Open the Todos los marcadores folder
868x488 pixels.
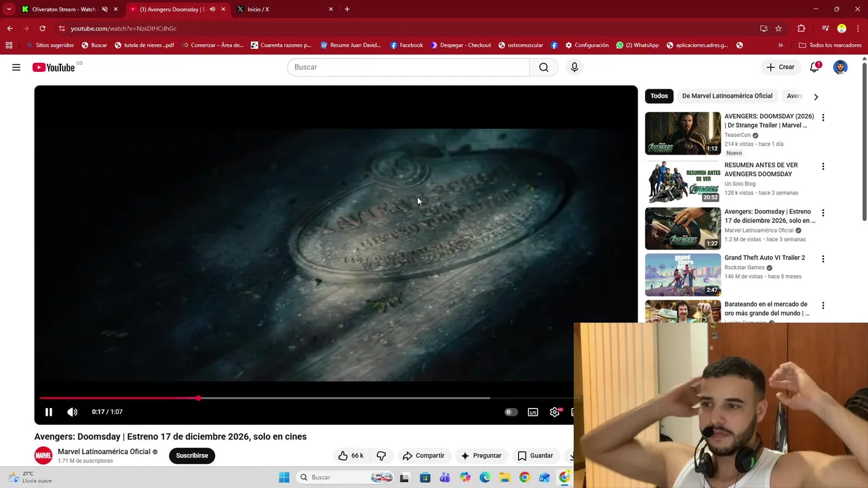pyautogui.click(x=829, y=45)
